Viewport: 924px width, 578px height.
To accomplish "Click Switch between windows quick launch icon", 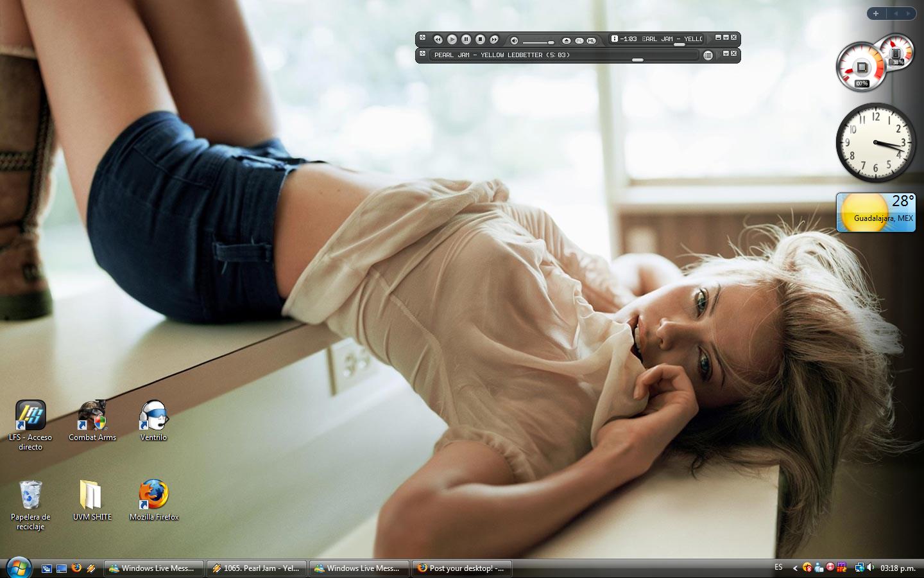I will [x=47, y=568].
